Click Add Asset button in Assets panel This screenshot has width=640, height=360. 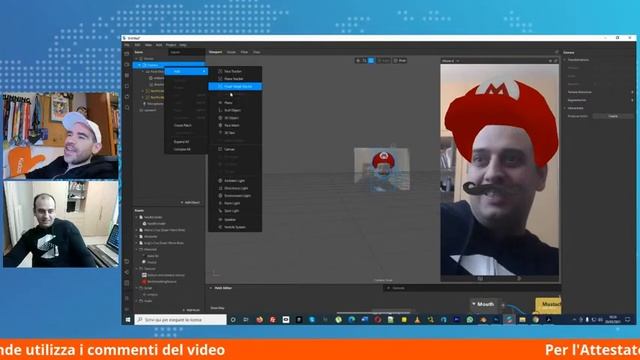[191, 310]
